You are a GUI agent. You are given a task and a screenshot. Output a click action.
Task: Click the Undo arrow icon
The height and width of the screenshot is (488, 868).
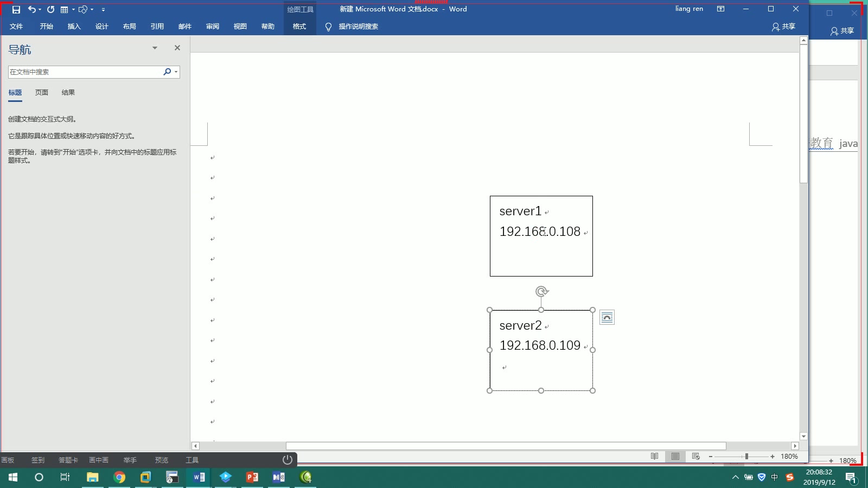pyautogui.click(x=32, y=9)
